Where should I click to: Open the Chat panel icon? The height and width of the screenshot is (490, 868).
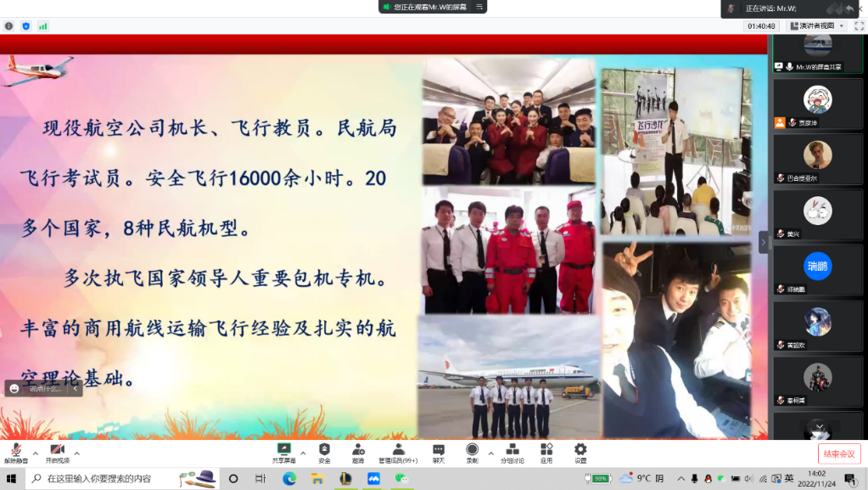click(x=438, y=451)
